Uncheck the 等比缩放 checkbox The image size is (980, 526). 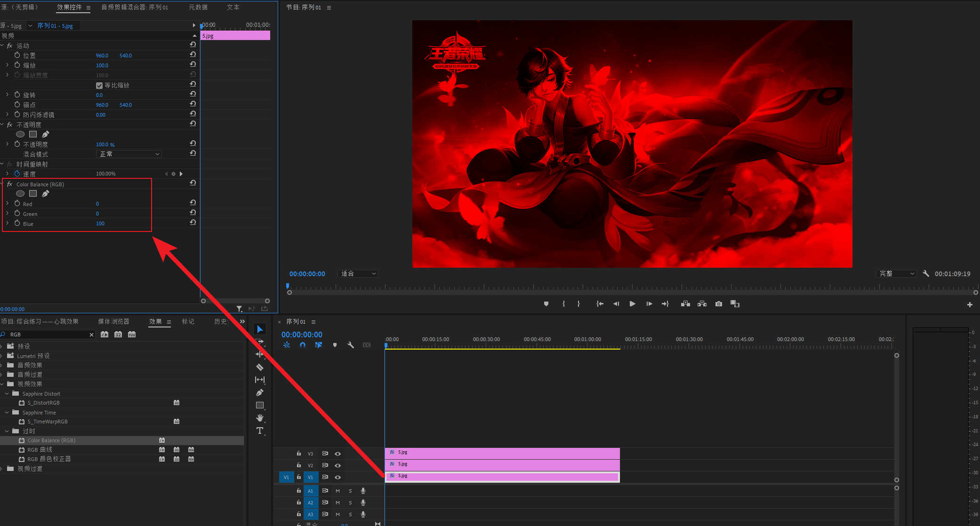(x=99, y=86)
